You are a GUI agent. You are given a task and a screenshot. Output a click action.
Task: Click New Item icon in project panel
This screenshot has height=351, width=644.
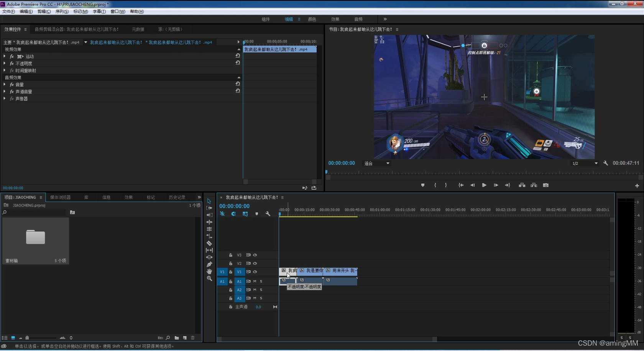click(x=185, y=338)
